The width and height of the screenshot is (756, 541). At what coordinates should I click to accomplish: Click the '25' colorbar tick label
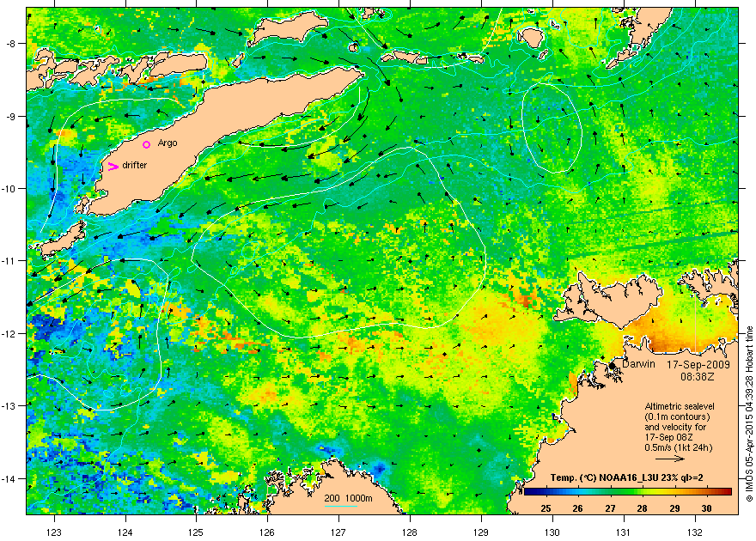(546, 508)
